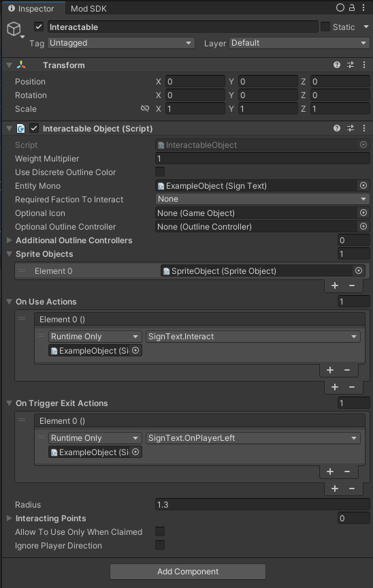Click the Inspector lock icon
The image size is (373, 588).
[352, 8]
